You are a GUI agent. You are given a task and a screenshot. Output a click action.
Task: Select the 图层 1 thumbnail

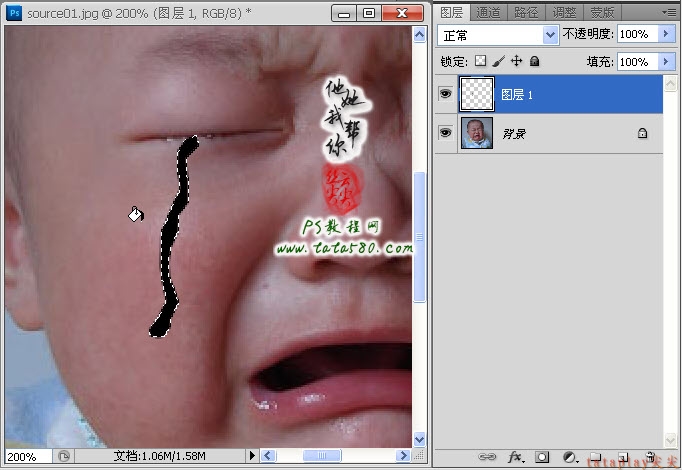coord(477,94)
